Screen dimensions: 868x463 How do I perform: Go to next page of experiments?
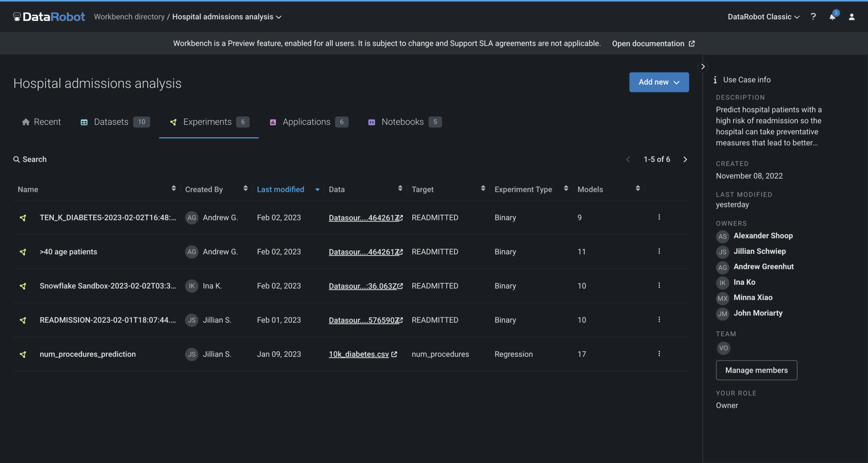coord(685,159)
